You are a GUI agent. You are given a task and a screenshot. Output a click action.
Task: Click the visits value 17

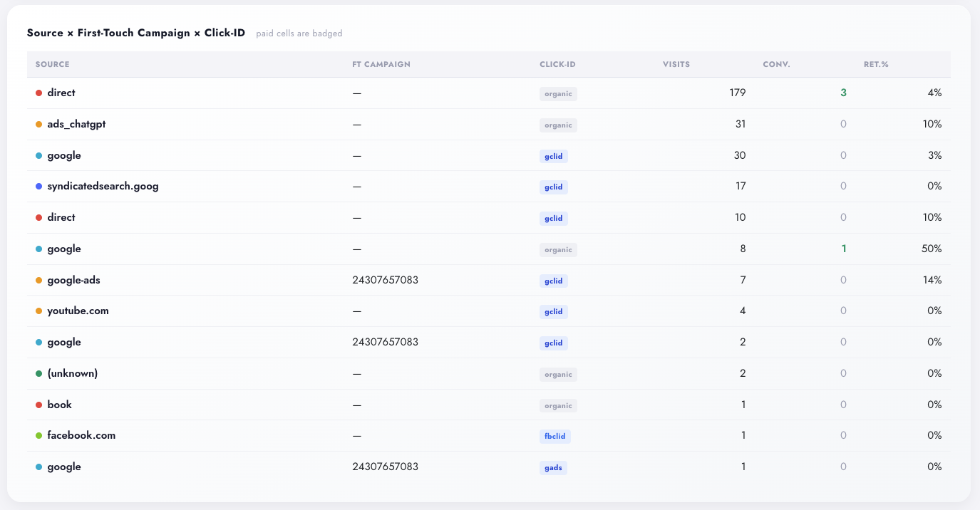point(741,186)
